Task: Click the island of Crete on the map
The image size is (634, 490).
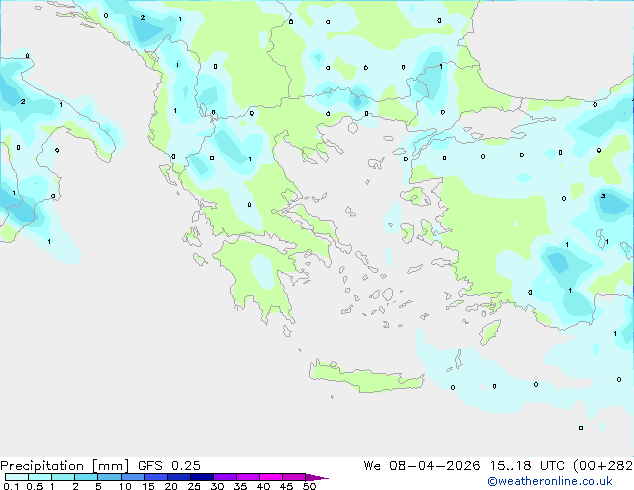Action: (366, 376)
